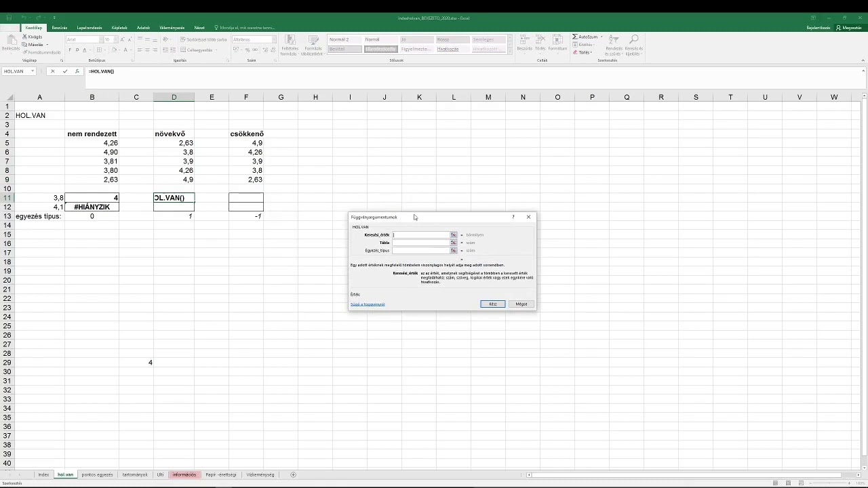Viewport: 868px width, 488px height.
Task: Open the Kezdőlap ribbon tab
Action: click(34, 28)
